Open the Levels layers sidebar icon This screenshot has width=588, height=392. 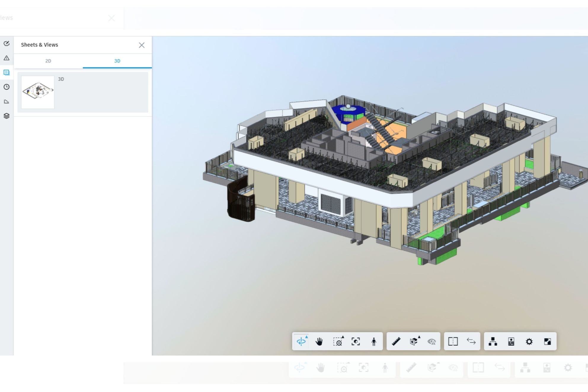pos(7,116)
